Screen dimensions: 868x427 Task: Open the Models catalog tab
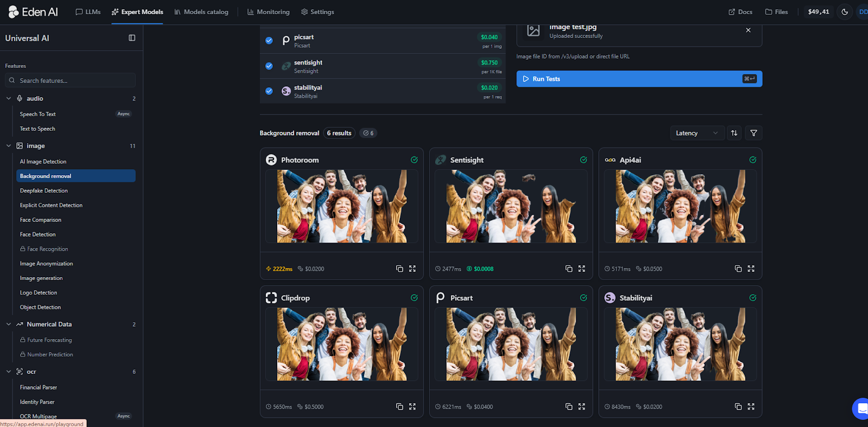click(201, 12)
